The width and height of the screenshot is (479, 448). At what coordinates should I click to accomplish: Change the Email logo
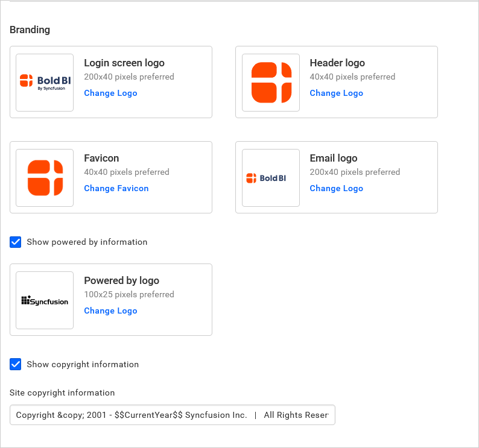pos(337,188)
